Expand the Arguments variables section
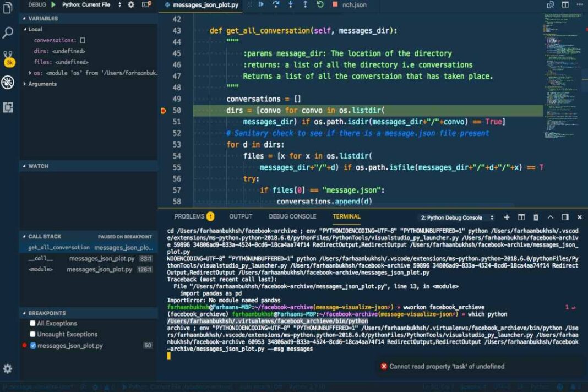This screenshot has height=392, width=588. click(x=42, y=84)
